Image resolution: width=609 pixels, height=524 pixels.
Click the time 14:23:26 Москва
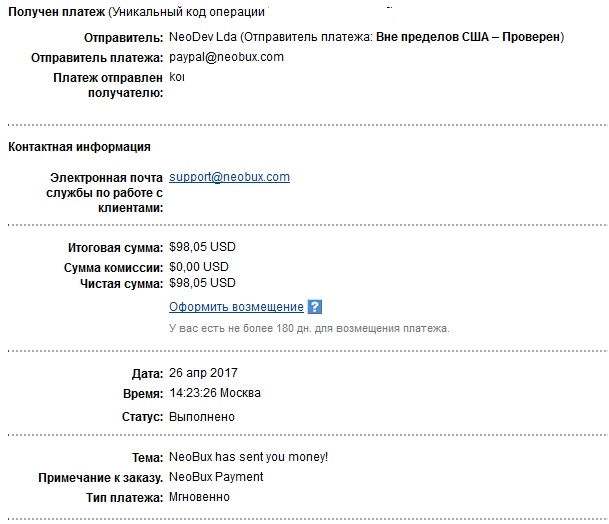(x=215, y=393)
